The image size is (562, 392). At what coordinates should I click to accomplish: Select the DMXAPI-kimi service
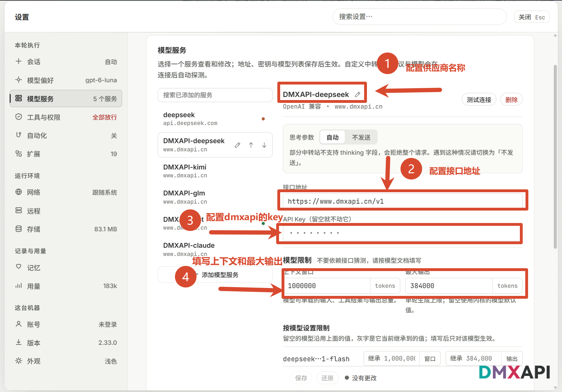pos(215,171)
